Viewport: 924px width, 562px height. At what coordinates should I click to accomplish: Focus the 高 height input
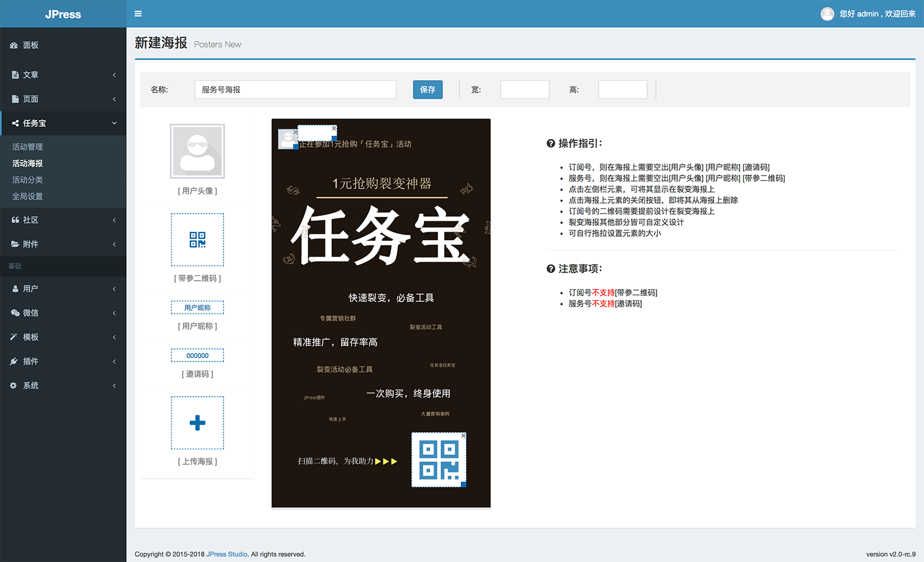[623, 90]
